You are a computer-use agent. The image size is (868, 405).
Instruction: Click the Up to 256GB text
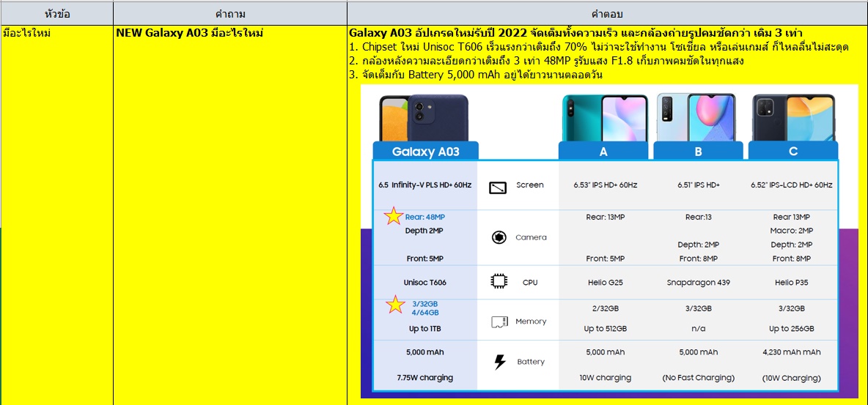[792, 329]
